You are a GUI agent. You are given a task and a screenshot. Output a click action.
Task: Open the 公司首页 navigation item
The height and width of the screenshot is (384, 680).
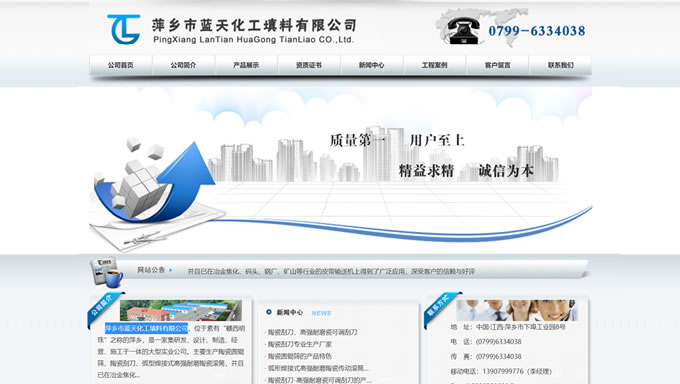[121, 65]
